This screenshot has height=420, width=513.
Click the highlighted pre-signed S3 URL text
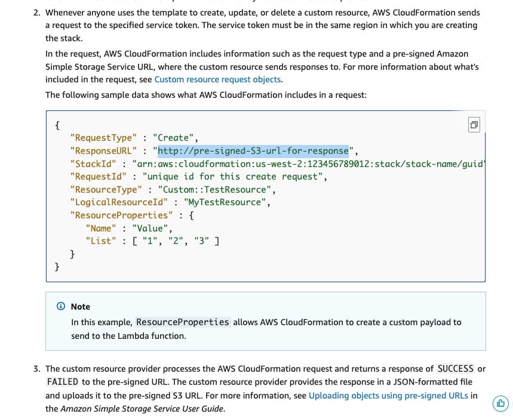coord(253,150)
